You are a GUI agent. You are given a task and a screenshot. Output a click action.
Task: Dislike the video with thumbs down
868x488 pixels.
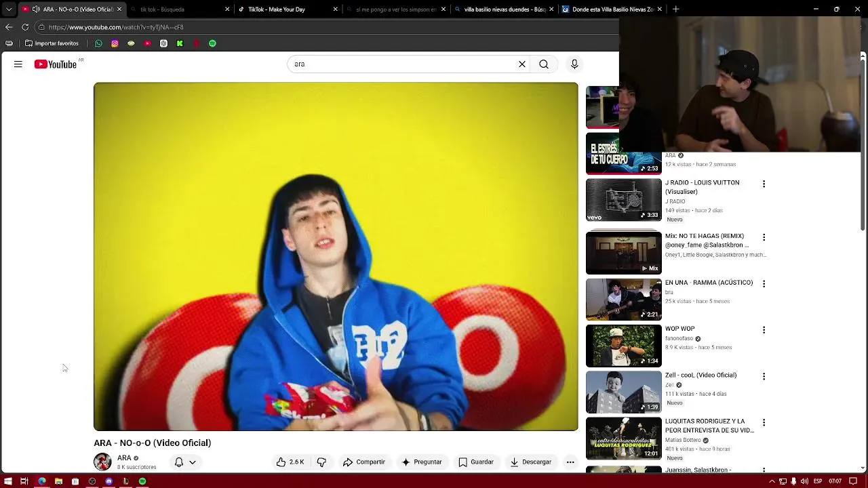click(x=321, y=462)
